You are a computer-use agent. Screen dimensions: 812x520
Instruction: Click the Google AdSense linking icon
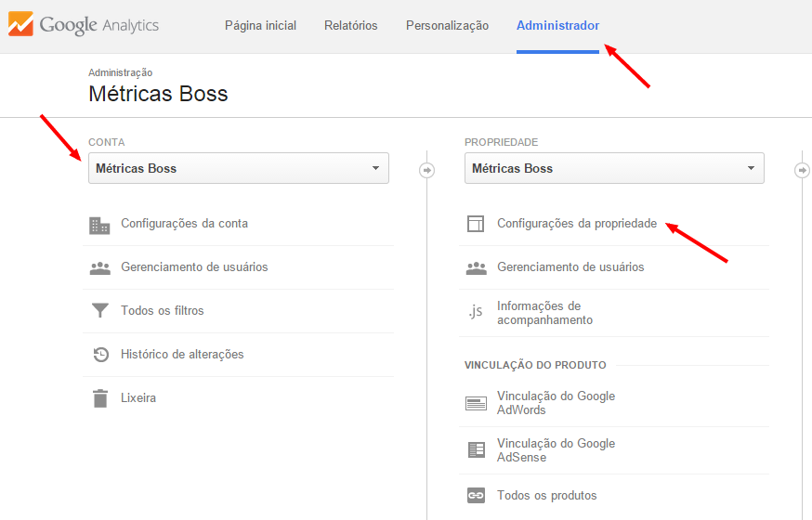click(476, 450)
